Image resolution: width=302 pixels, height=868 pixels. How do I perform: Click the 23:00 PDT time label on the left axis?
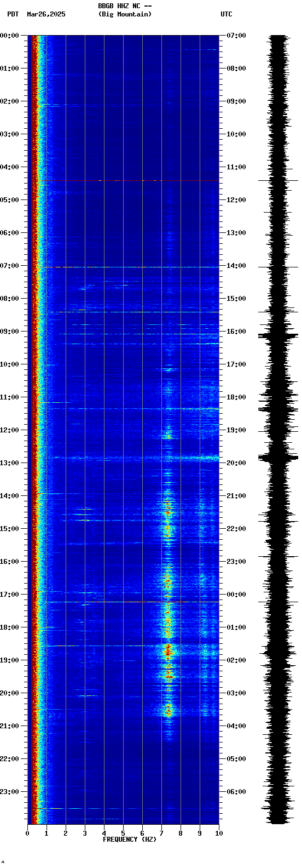pyautogui.click(x=9, y=792)
